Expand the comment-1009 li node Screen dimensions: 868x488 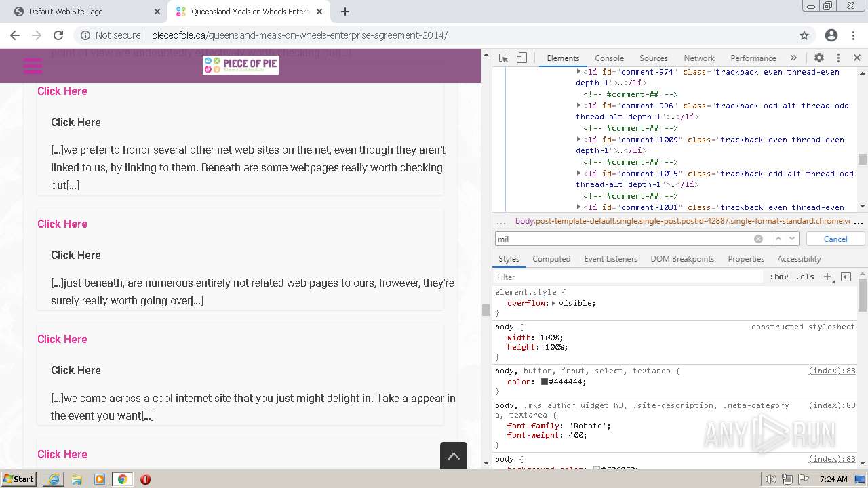tap(578, 140)
